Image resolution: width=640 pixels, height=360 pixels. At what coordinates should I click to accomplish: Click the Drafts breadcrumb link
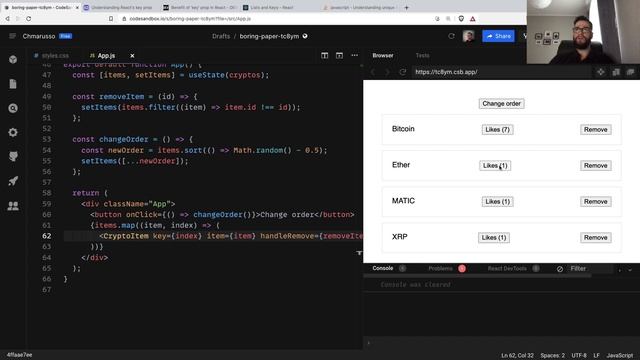(221, 36)
